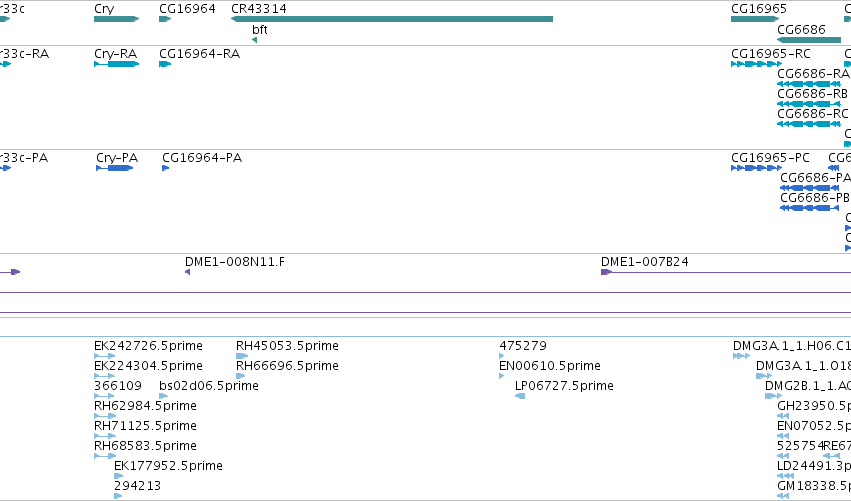This screenshot has width=851, height=501.
Task: Select the RH45053.5prime EST
Action: point(242,356)
